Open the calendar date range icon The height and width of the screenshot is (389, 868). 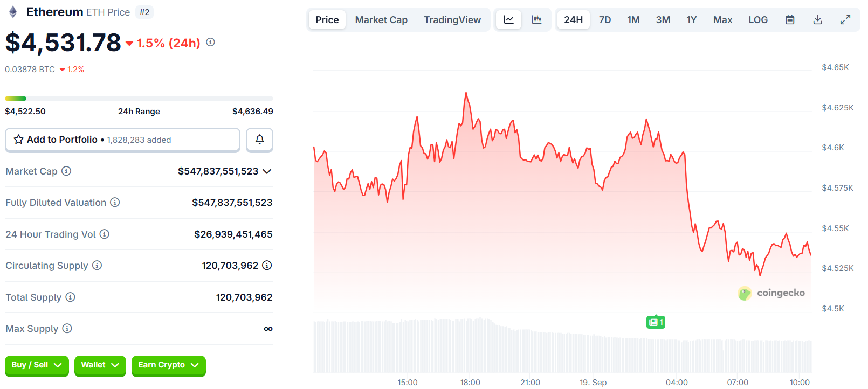(x=790, y=20)
